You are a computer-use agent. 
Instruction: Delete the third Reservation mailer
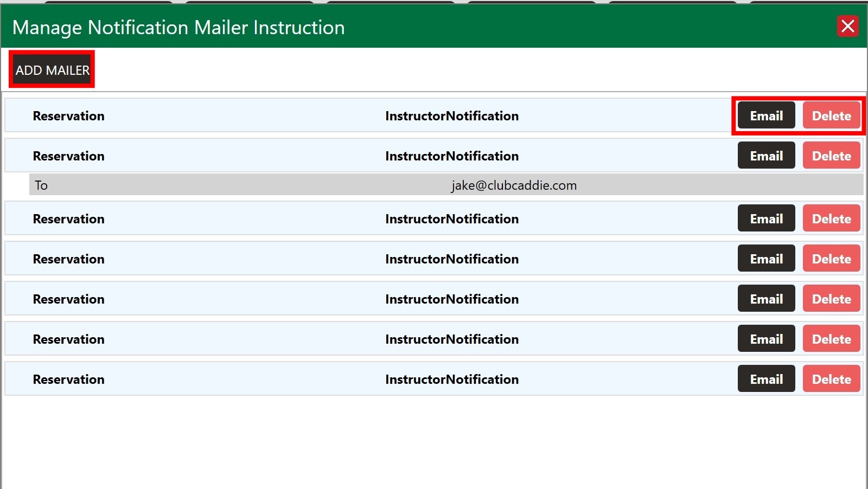[x=831, y=218]
